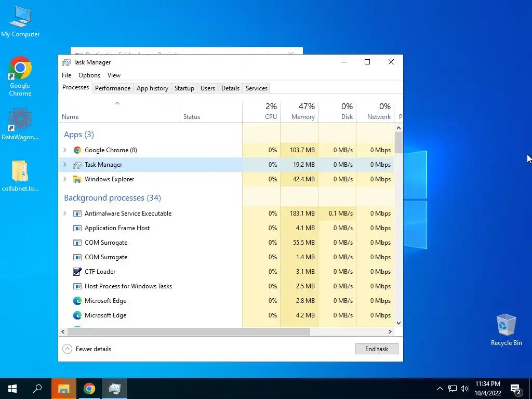
Task: Expand the Task Manager process entry
Action: [x=65, y=165]
